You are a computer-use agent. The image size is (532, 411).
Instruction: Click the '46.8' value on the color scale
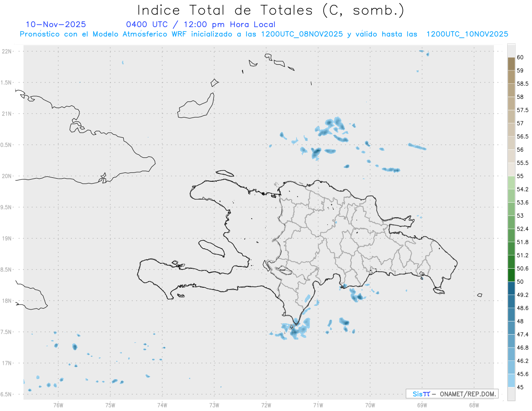pos(523,348)
